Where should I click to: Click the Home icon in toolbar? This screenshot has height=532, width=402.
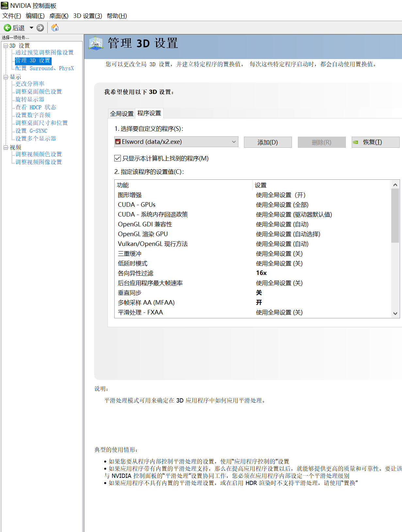click(x=55, y=28)
